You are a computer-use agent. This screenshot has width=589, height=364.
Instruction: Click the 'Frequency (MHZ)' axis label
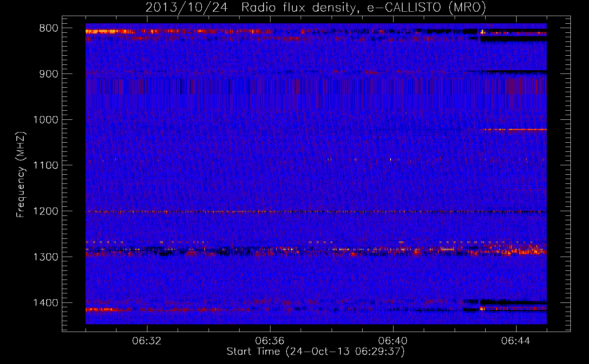click(21, 175)
